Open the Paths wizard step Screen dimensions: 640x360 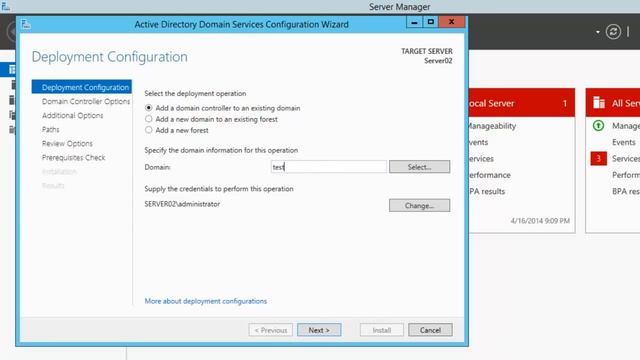[51, 129]
